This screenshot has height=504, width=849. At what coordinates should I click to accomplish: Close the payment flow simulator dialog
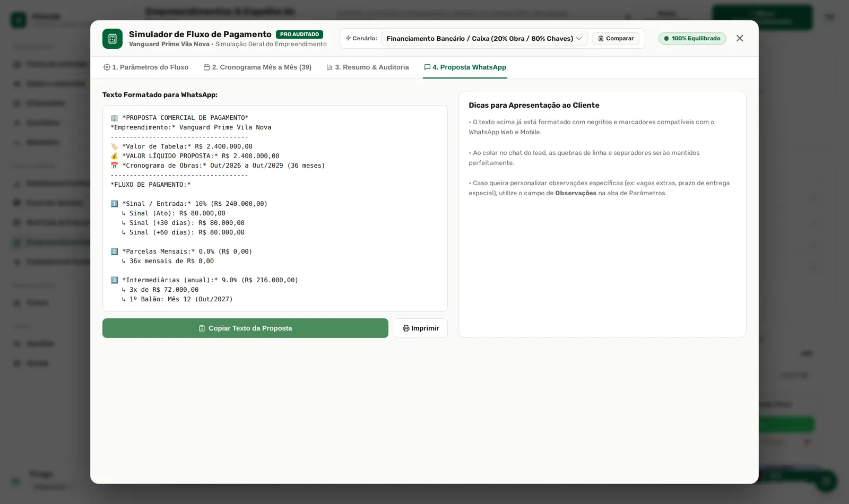pos(740,38)
